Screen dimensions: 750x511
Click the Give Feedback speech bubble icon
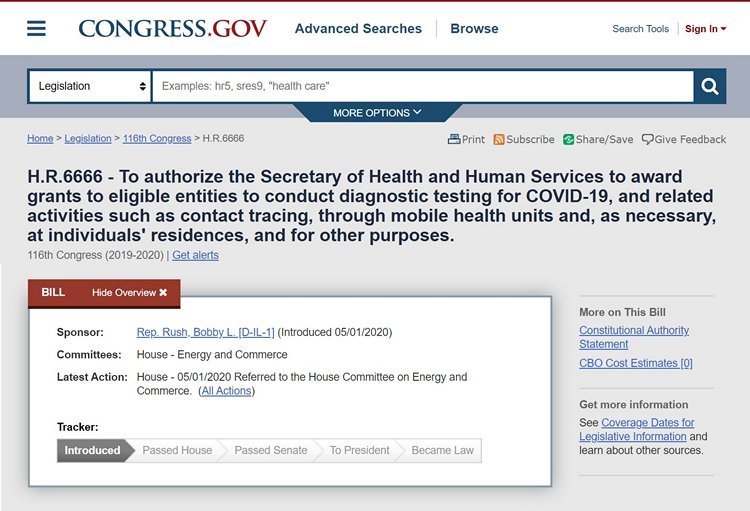[648, 139]
